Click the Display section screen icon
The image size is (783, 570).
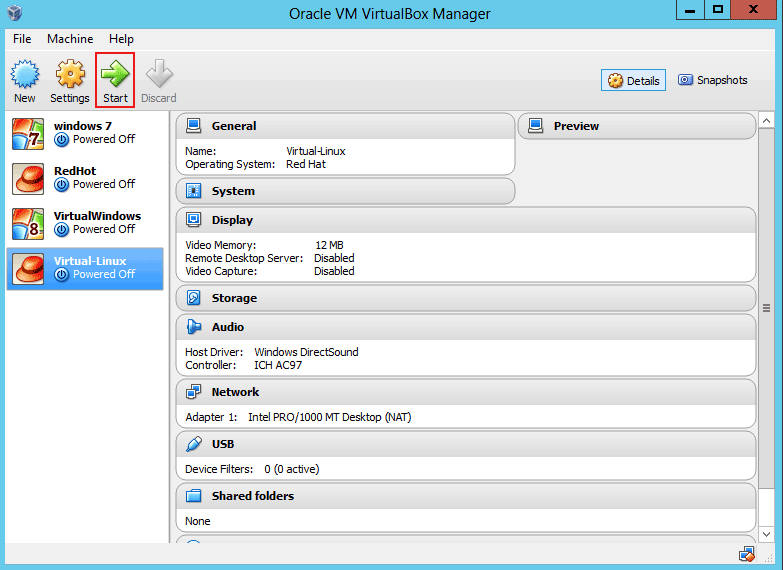pos(193,220)
